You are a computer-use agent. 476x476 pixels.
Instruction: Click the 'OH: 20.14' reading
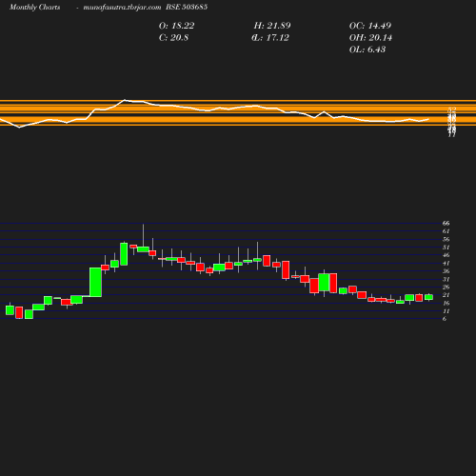[370, 38]
